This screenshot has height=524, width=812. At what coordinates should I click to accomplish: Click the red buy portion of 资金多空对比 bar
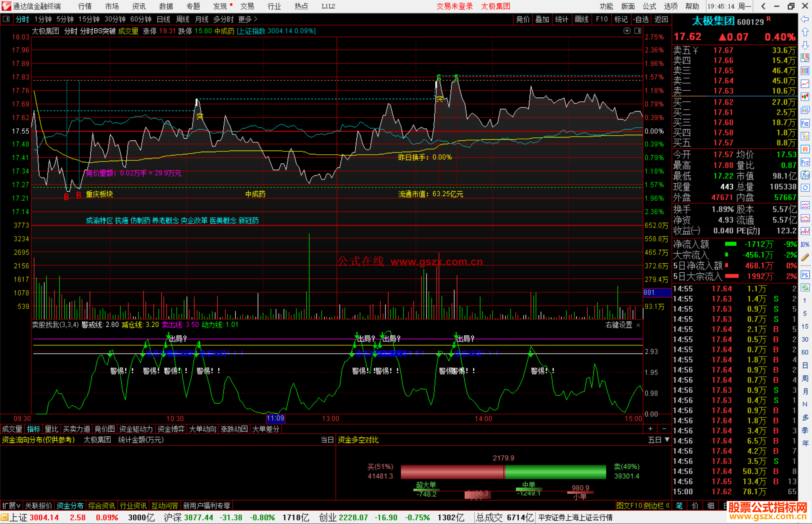pyautogui.click(x=452, y=472)
